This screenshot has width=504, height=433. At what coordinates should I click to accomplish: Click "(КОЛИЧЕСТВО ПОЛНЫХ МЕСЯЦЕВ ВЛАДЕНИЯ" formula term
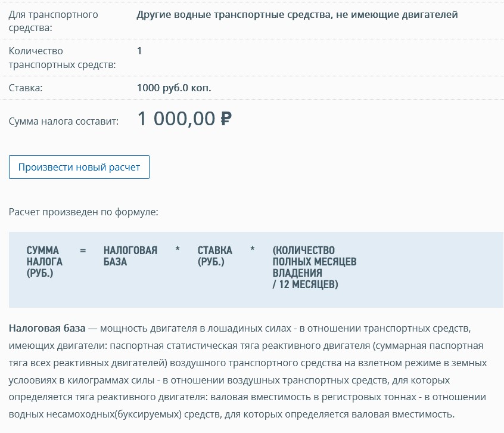click(315, 262)
